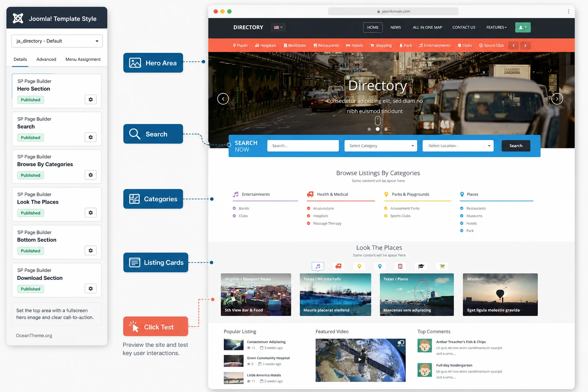The width and height of the screenshot is (588, 392).
Task: Click the Listing Cards label button
Action: point(156,262)
